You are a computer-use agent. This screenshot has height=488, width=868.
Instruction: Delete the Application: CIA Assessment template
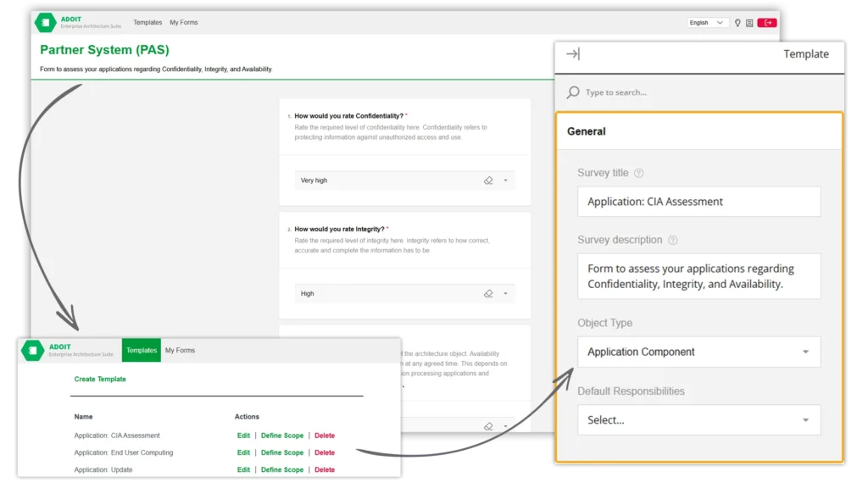coord(325,435)
